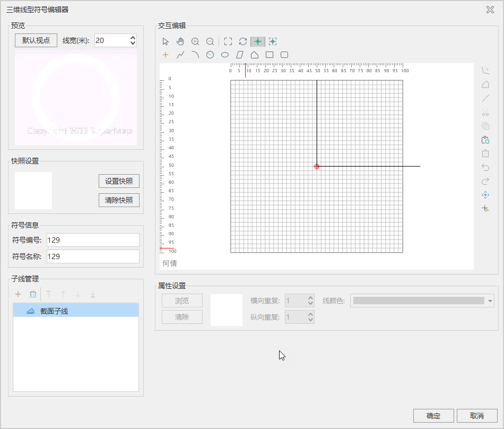Toggle the green snap star tool

(258, 41)
